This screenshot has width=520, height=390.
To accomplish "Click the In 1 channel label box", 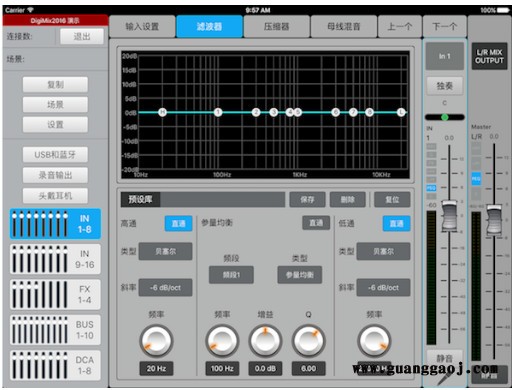I will (445, 56).
